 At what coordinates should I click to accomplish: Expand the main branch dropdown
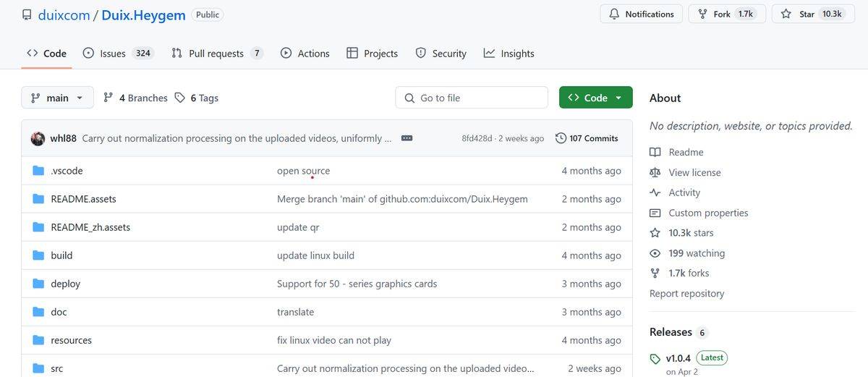click(x=58, y=98)
